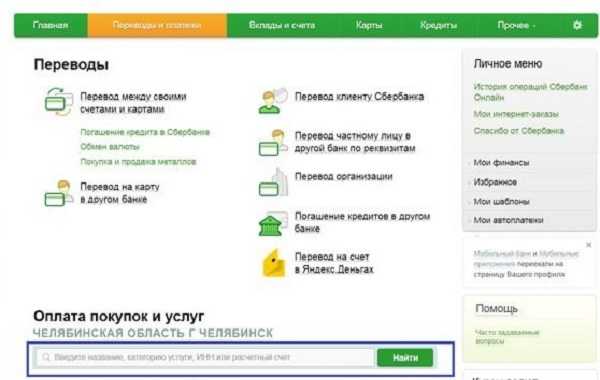
Task: Open Погашение кредита в Сбербанке link
Action: [x=145, y=132]
